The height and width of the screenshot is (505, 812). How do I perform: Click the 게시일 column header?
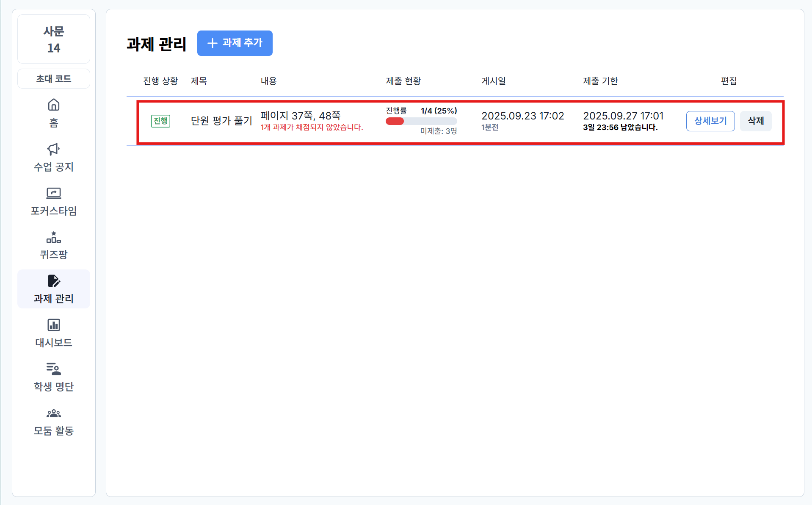coord(493,81)
